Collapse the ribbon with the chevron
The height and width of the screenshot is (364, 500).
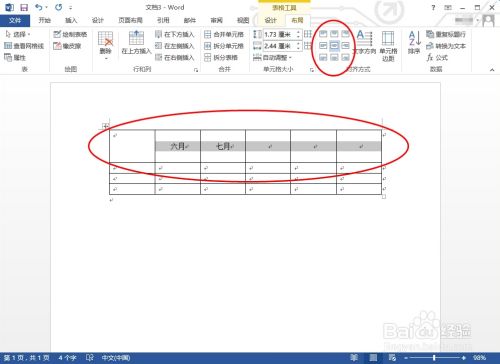492,70
